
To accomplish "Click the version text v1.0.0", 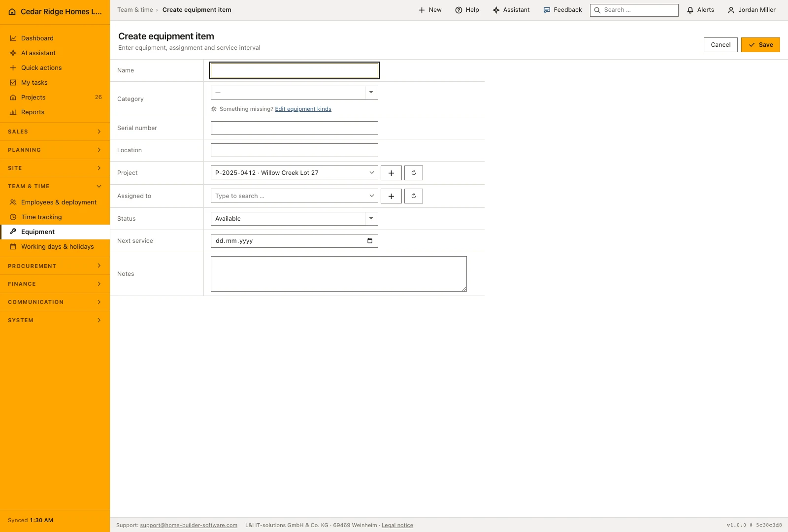I will pos(754,525).
